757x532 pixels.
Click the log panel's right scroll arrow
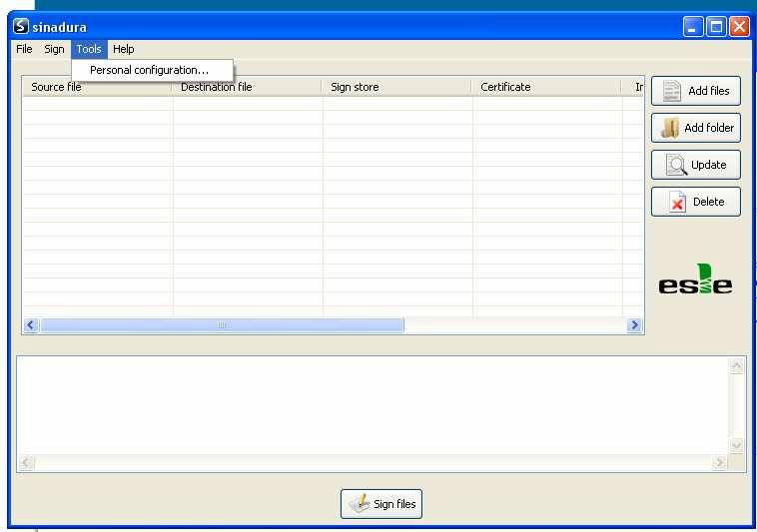[720, 463]
